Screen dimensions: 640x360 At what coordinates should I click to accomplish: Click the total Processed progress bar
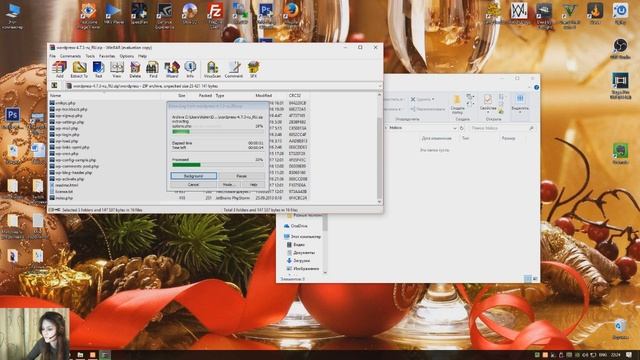[217, 165]
